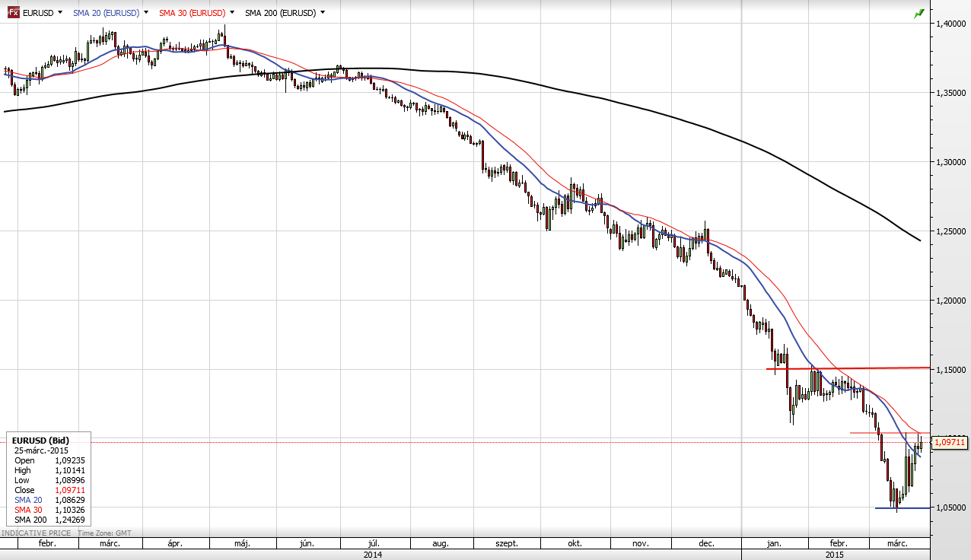Click the júl. month label on the time axis
The width and height of the screenshot is (971, 560).
click(374, 544)
